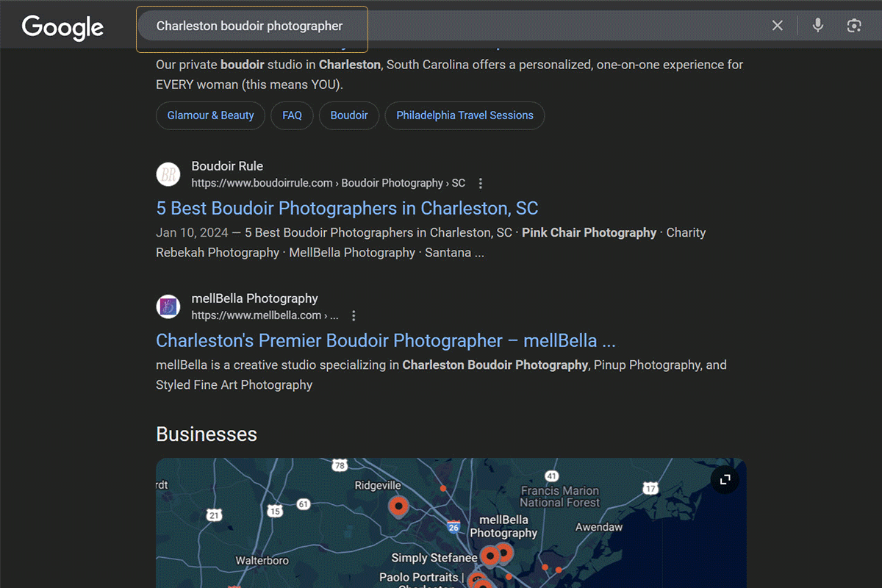Select the Ridgeville map pin
This screenshot has width=882, height=588.
click(x=398, y=506)
